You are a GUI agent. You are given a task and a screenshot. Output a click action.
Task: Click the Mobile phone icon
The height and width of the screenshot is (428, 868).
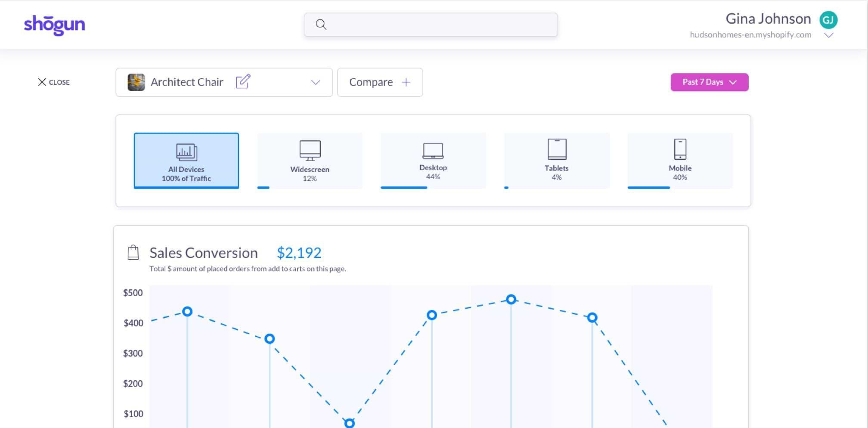(680, 149)
